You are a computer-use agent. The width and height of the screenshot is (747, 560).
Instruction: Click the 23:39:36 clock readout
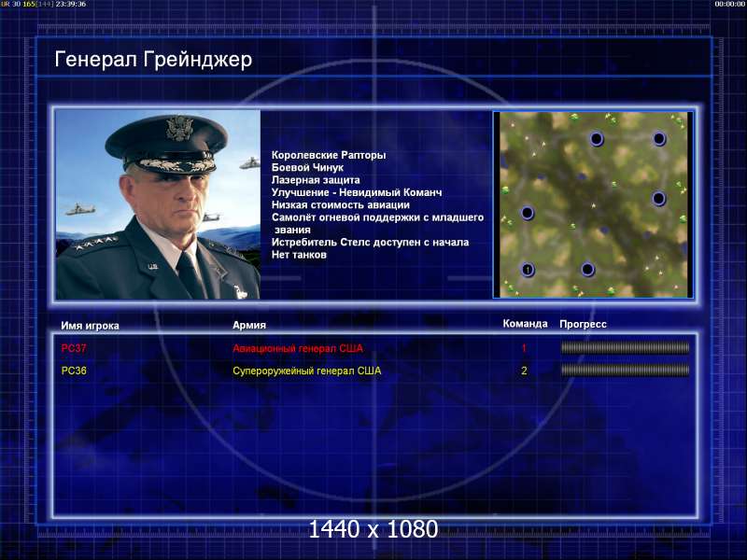click(x=71, y=4)
